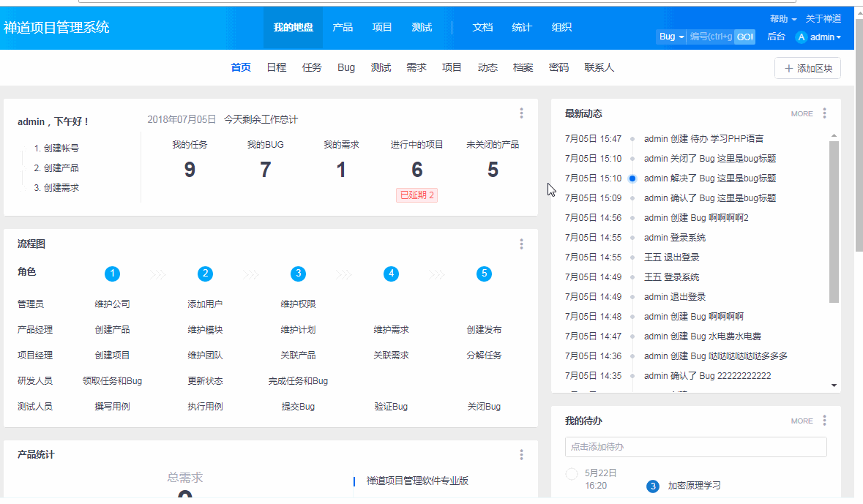
Task: Go to the 测试 main menu
Action: coord(422,27)
